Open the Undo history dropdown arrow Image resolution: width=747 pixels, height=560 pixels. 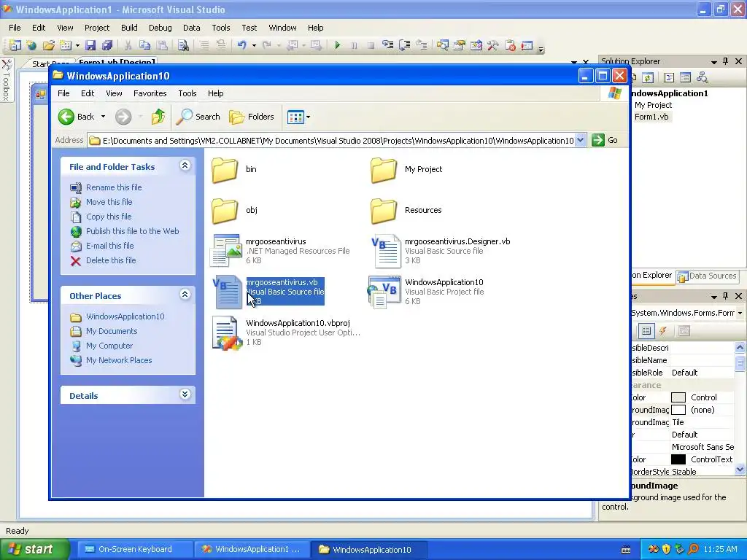point(254,45)
